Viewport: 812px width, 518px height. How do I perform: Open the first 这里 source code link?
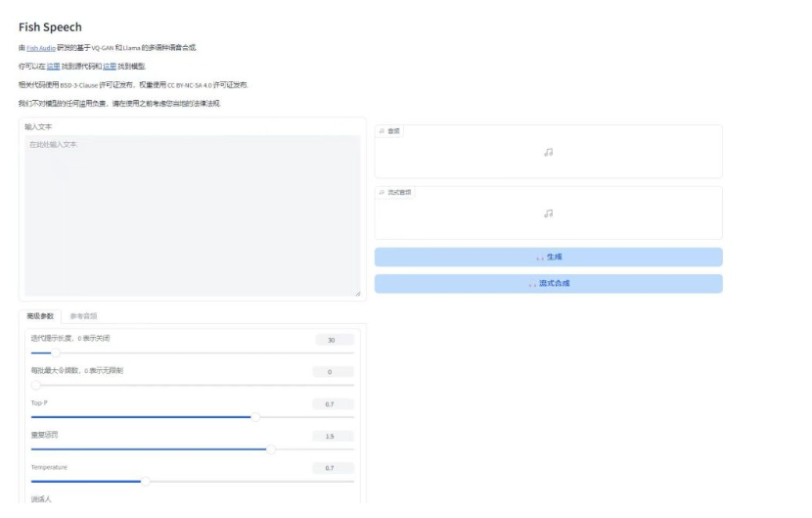coord(53,67)
